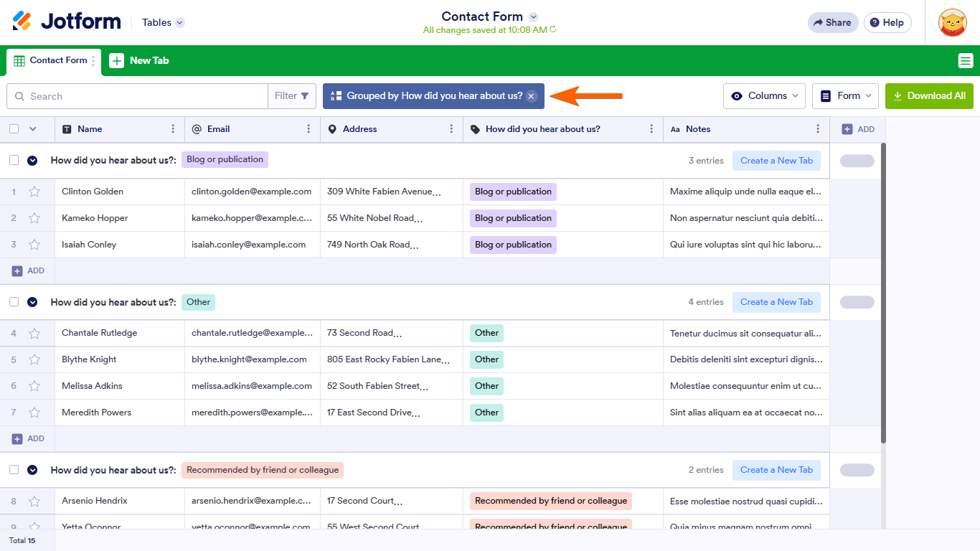Select the Other group checkbox
This screenshot has height=551, width=980.
[14, 302]
